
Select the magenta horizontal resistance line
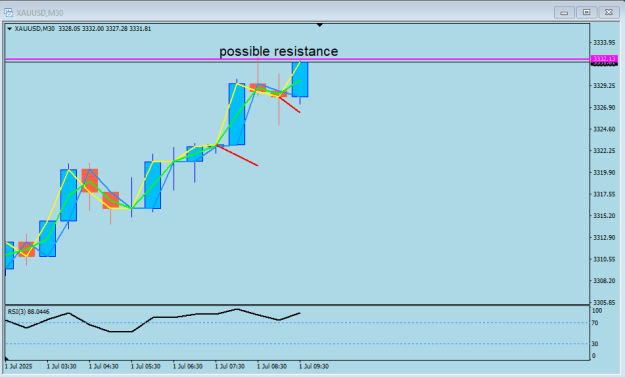click(297, 59)
